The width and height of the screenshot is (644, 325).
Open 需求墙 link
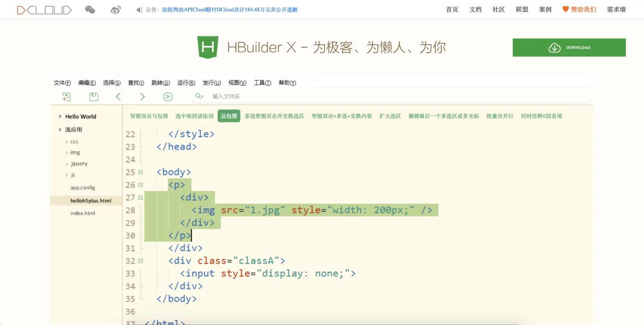(616, 9)
